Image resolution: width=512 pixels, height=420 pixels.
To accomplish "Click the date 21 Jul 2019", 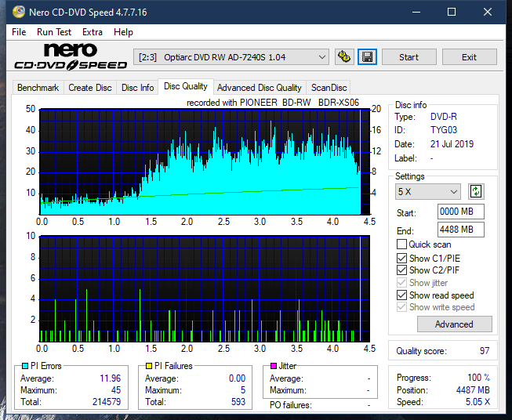I will pos(452,144).
